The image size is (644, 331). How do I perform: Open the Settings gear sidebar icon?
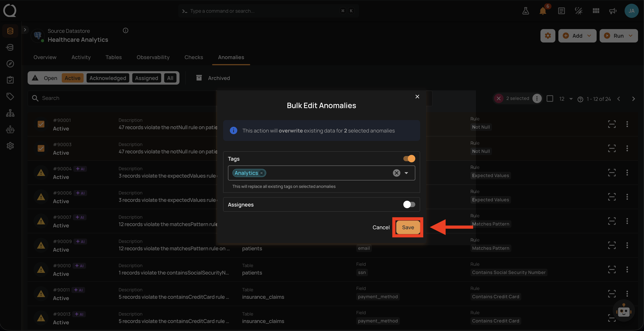(x=10, y=146)
